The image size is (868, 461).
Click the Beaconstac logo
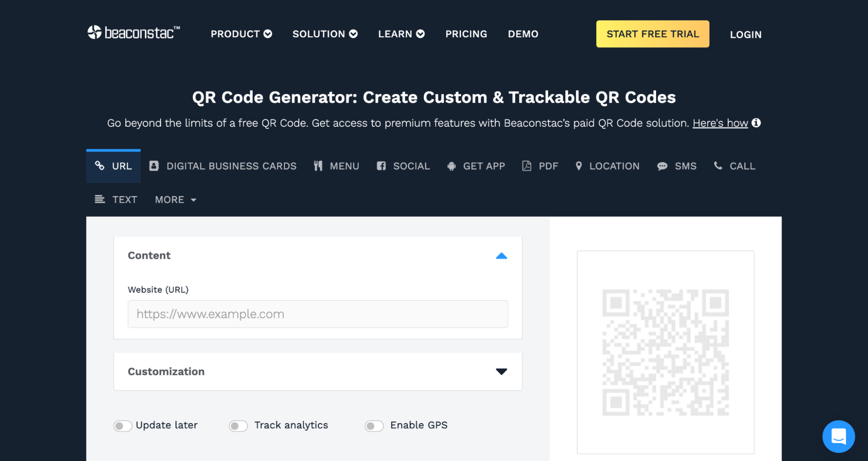134,33
